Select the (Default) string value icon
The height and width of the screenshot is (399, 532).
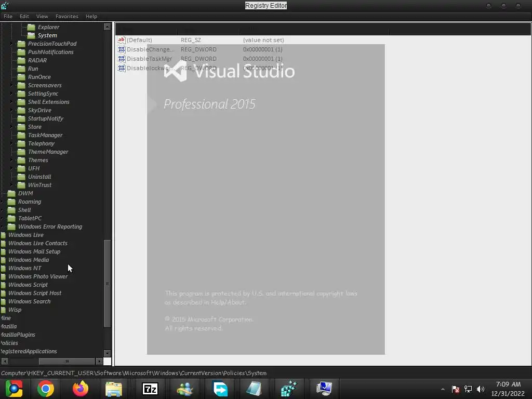[x=122, y=39]
